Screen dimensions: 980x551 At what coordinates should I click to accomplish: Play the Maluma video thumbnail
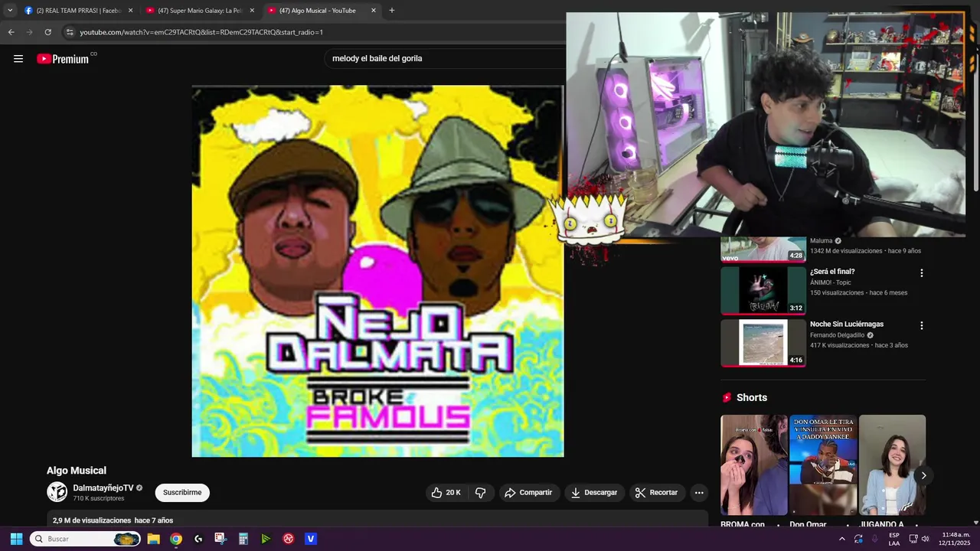coord(763,249)
